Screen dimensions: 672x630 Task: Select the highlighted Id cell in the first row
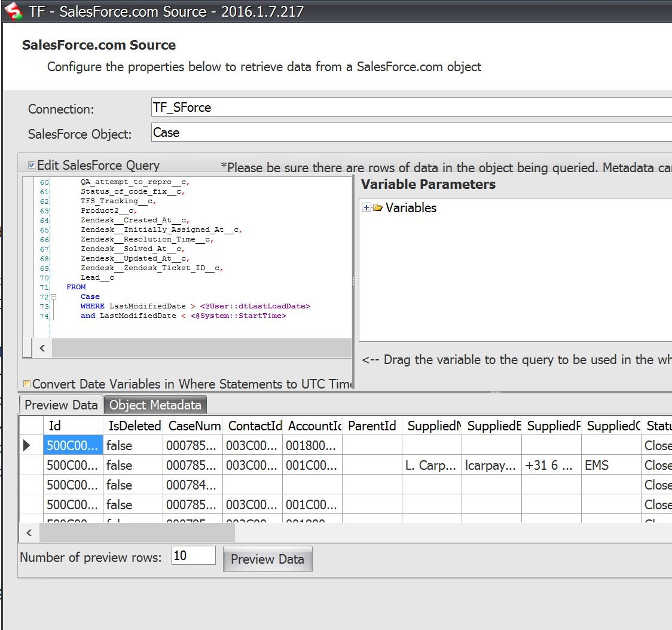pyautogui.click(x=72, y=445)
